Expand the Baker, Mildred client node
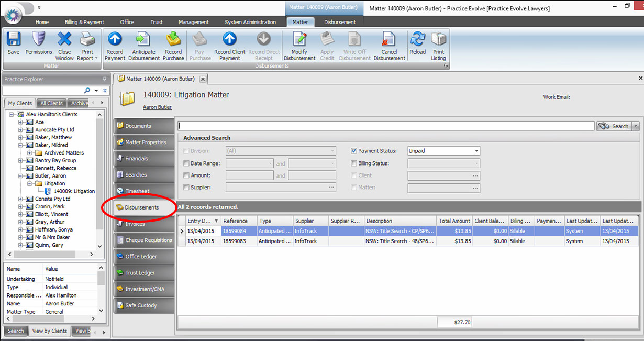The width and height of the screenshot is (644, 341). [20, 145]
